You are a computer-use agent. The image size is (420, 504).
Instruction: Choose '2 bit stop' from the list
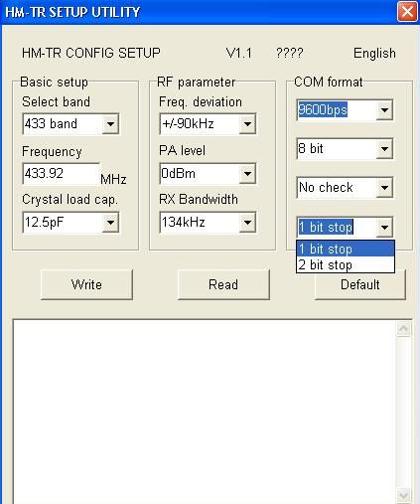(x=346, y=264)
